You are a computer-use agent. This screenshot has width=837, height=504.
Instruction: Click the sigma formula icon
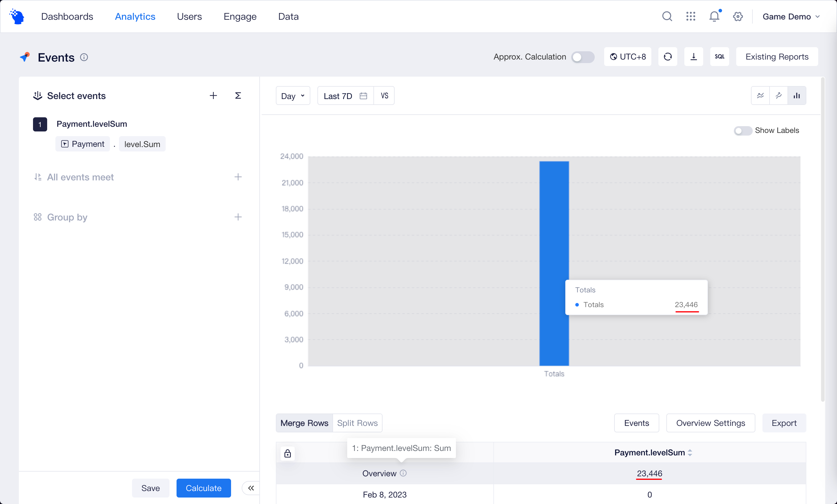pyautogui.click(x=238, y=96)
